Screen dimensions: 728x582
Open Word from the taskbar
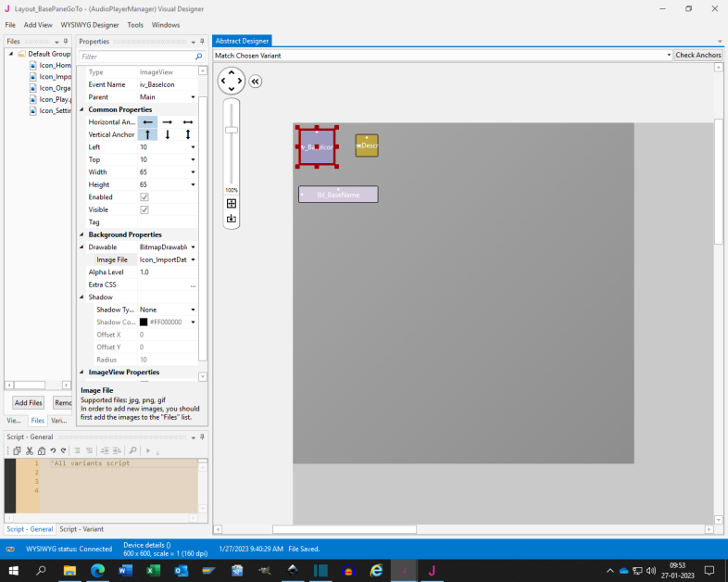tap(125, 570)
